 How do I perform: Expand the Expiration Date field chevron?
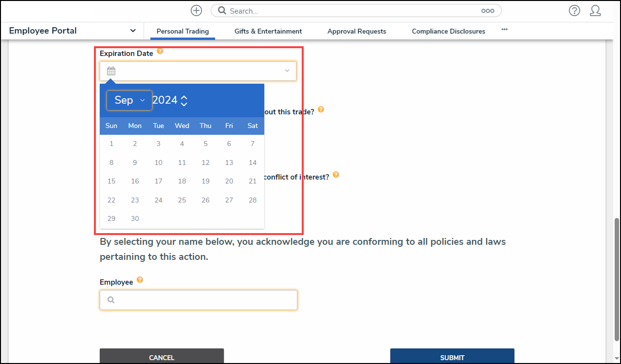(287, 71)
